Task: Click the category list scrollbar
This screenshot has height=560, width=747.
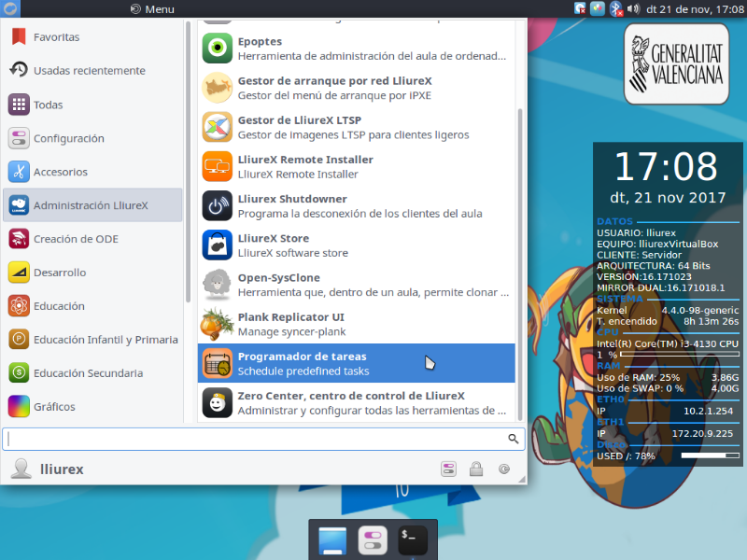Action: pos(189,161)
